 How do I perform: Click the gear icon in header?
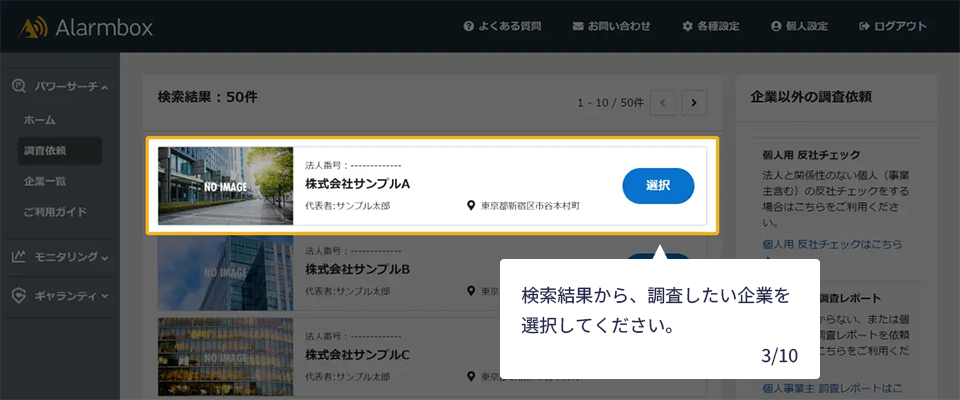[x=688, y=26]
